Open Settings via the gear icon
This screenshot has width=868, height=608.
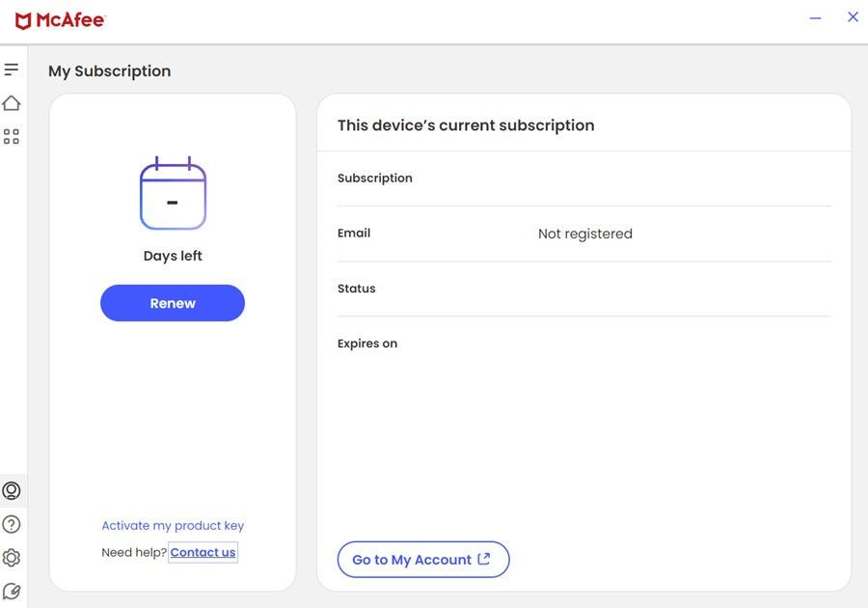coord(12,558)
